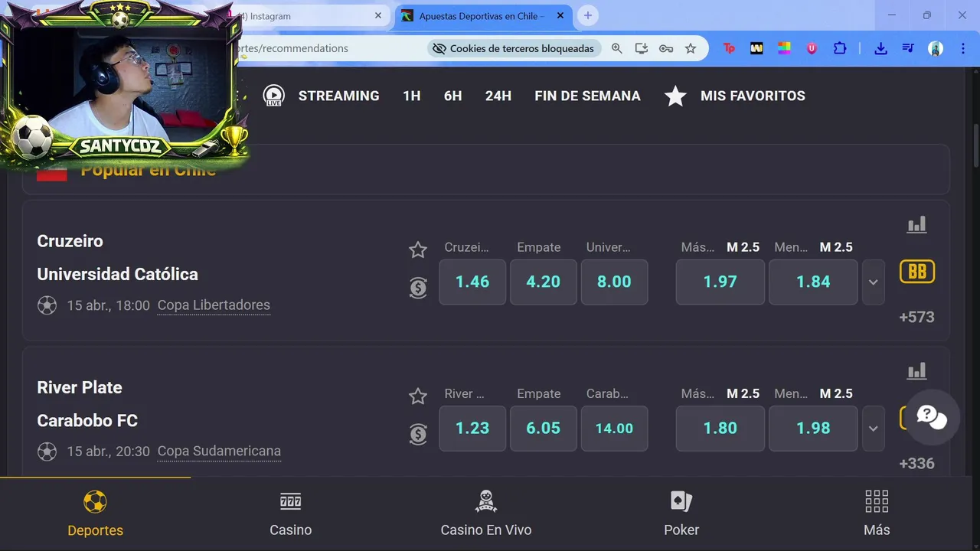
Task: Click the install app icon in address bar
Action: point(642,48)
